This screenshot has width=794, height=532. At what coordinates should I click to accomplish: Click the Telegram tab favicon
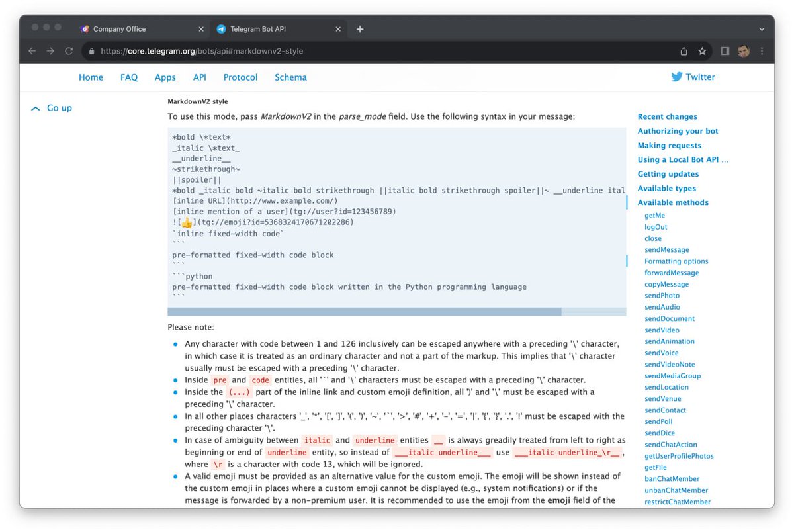[x=221, y=29]
